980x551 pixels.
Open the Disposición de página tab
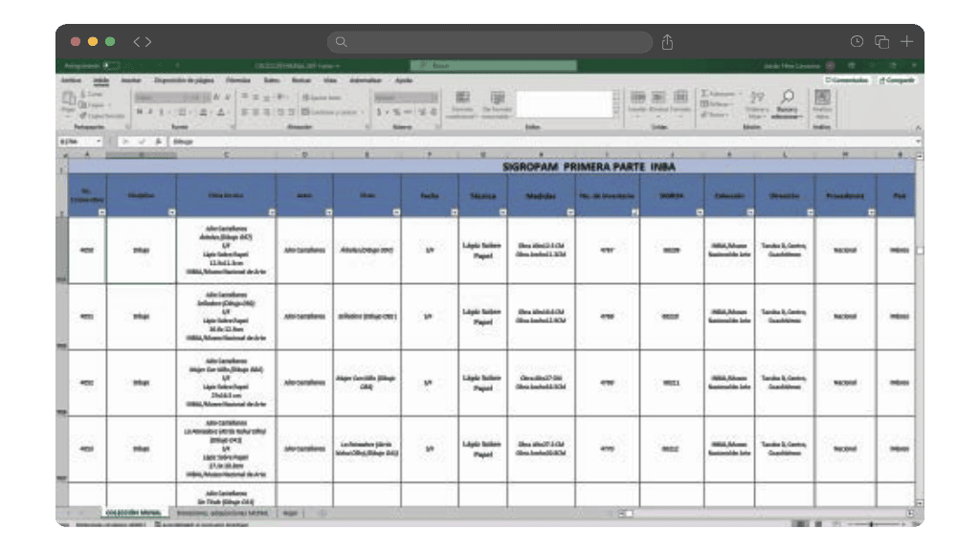pos(184,80)
